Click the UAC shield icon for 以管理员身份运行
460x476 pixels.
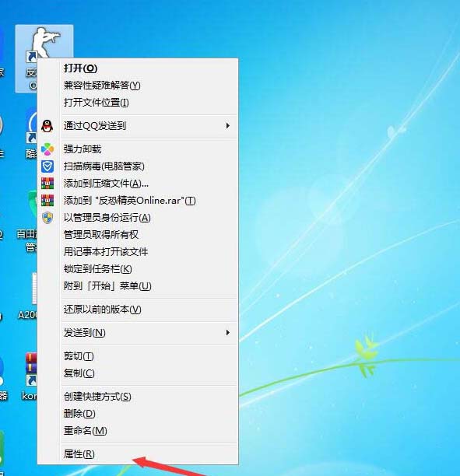point(47,218)
